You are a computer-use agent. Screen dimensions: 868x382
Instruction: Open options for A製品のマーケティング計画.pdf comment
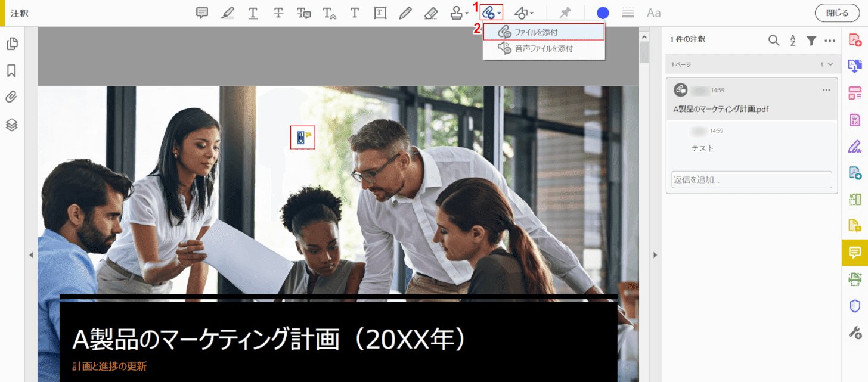(826, 90)
